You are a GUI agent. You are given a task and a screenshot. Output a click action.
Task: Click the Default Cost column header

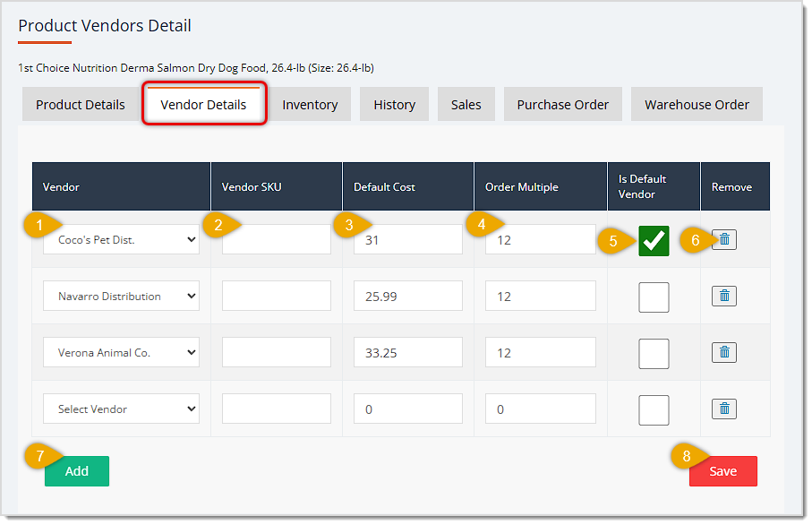pyautogui.click(x=408, y=186)
